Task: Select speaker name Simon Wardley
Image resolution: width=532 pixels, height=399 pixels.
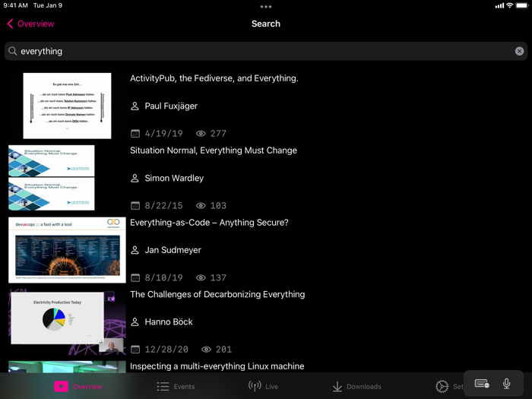Action: tap(174, 178)
